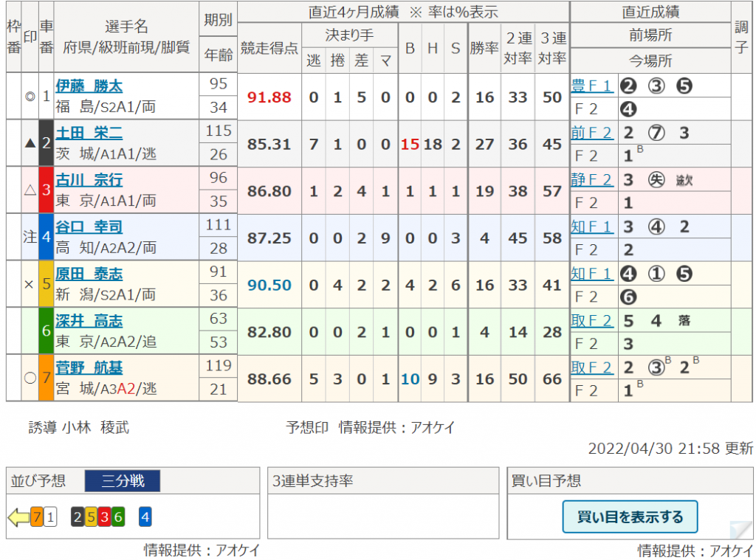The width and height of the screenshot is (756, 560).
Task: Click yellow car number 5 cell
Action: click(x=47, y=284)
